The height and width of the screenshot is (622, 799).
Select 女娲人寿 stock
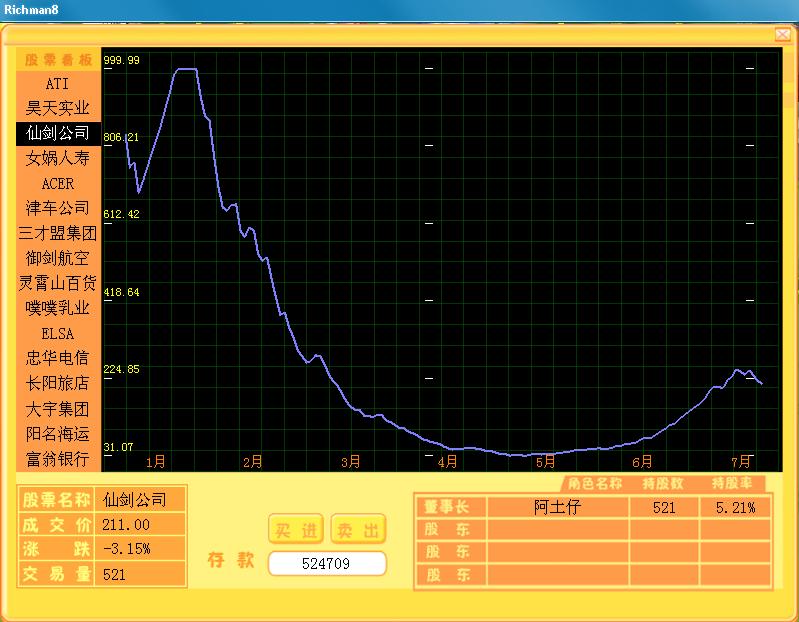[58, 158]
